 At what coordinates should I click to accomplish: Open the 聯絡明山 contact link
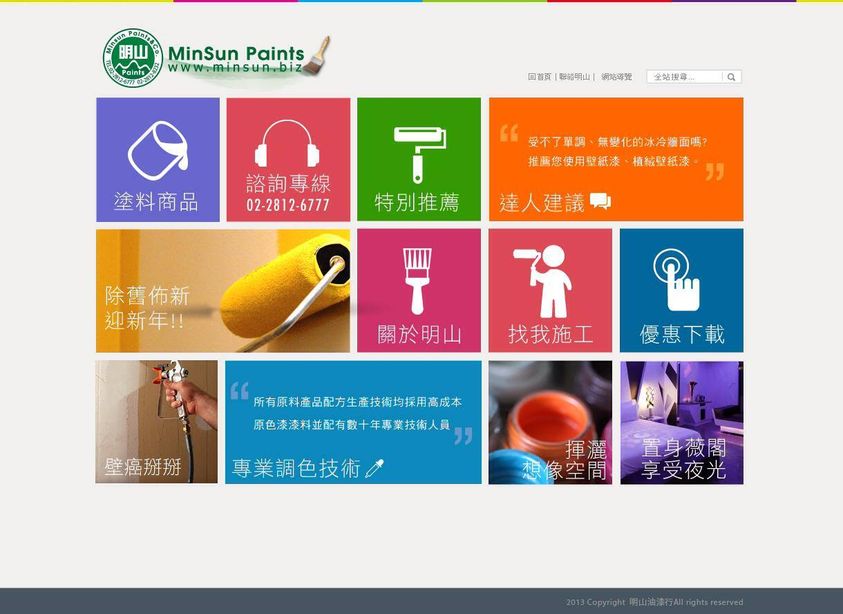pyautogui.click(x=574, y=77)
